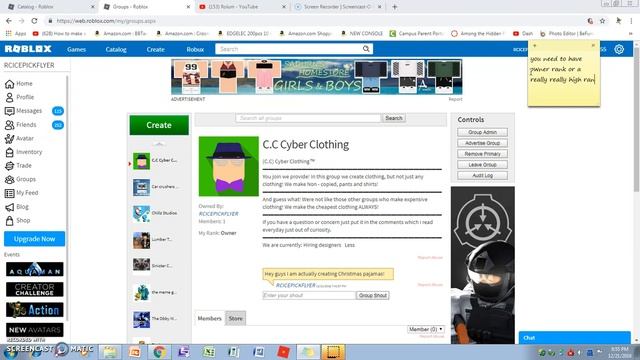640x360 pixels.
Task: Open the Member rank dropdown
Action: point(426,329)
